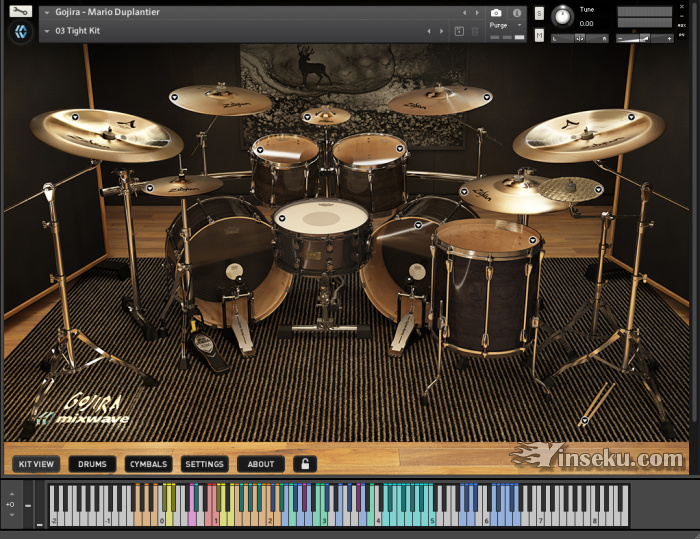Select the KIT VIEW tab
The height and width of the screenshot is (539, 700).
36,464
